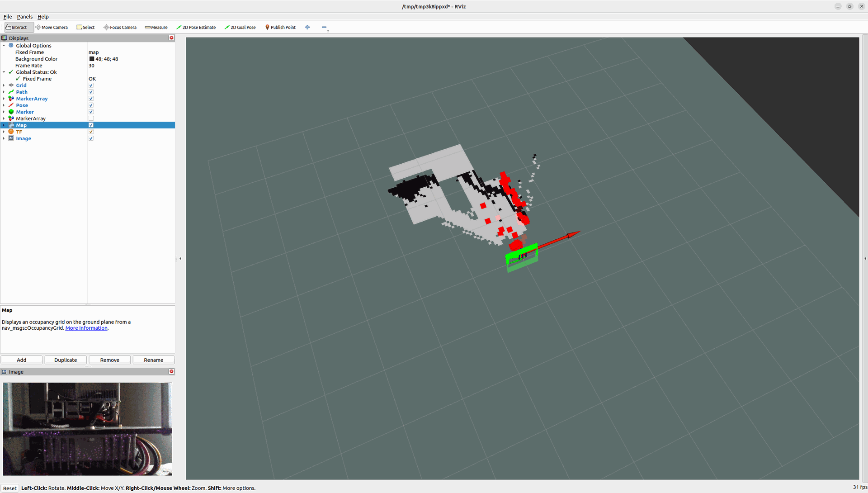
Task: Expand the Marker display properties
Action: click(4, 112)
